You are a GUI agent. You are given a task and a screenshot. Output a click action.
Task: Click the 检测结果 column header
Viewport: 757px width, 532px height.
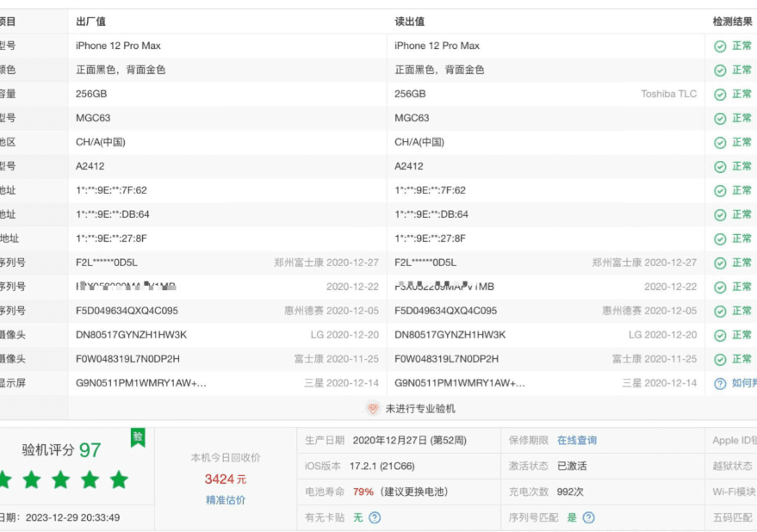coord(734,22)
